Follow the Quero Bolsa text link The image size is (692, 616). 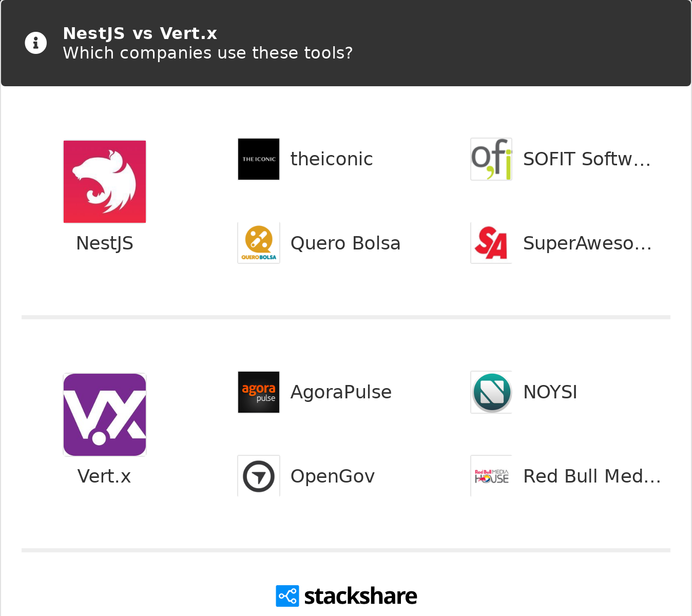point(345,243)
